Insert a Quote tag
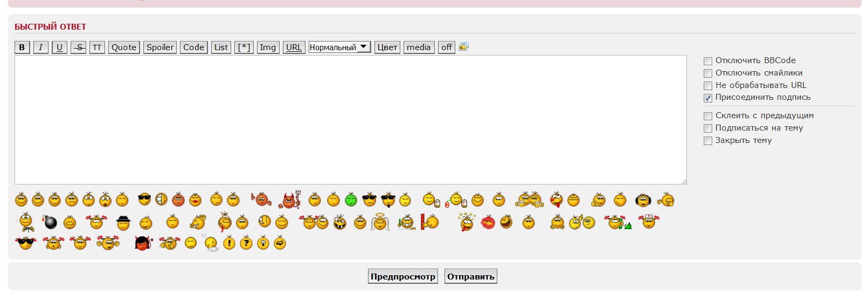 pyautogui.click(x=124, y=47)
